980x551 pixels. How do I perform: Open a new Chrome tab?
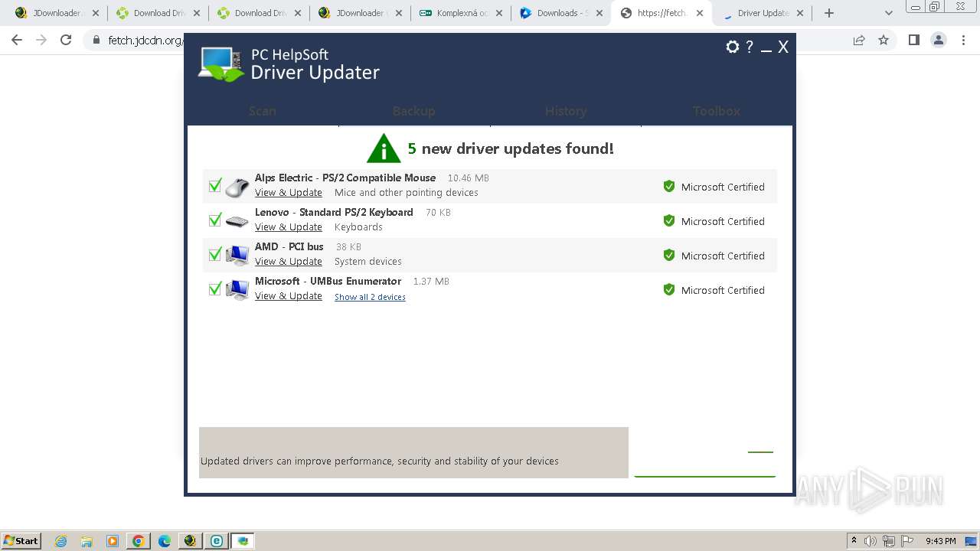(x=829, y=13)
